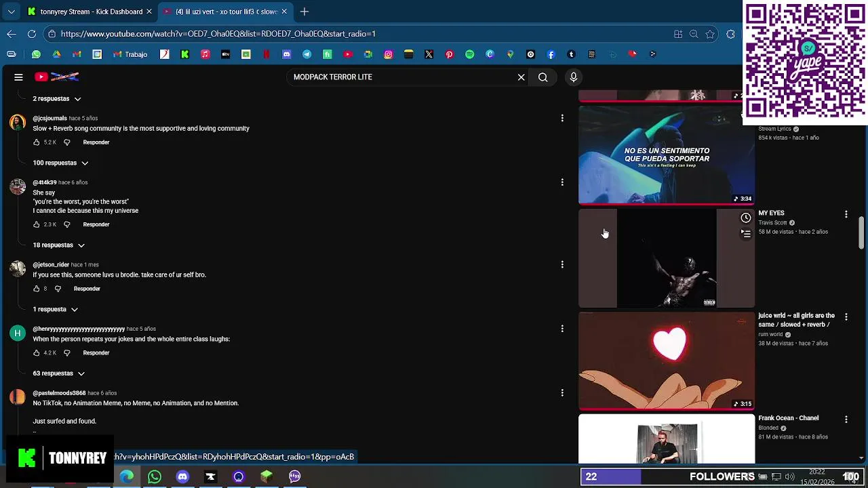Open the Discord bookmark in bookmarks bar

(x=287, y=54)
